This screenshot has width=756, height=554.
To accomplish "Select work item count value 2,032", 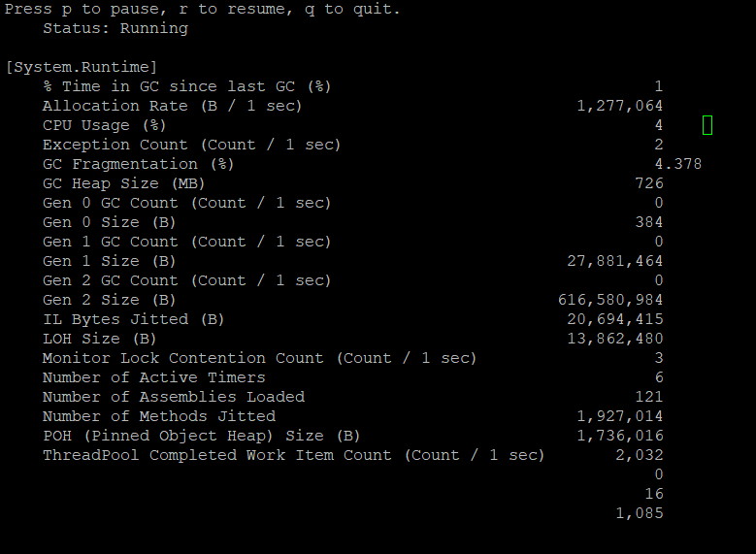I will pyautogui.click(x=639, y=455).
